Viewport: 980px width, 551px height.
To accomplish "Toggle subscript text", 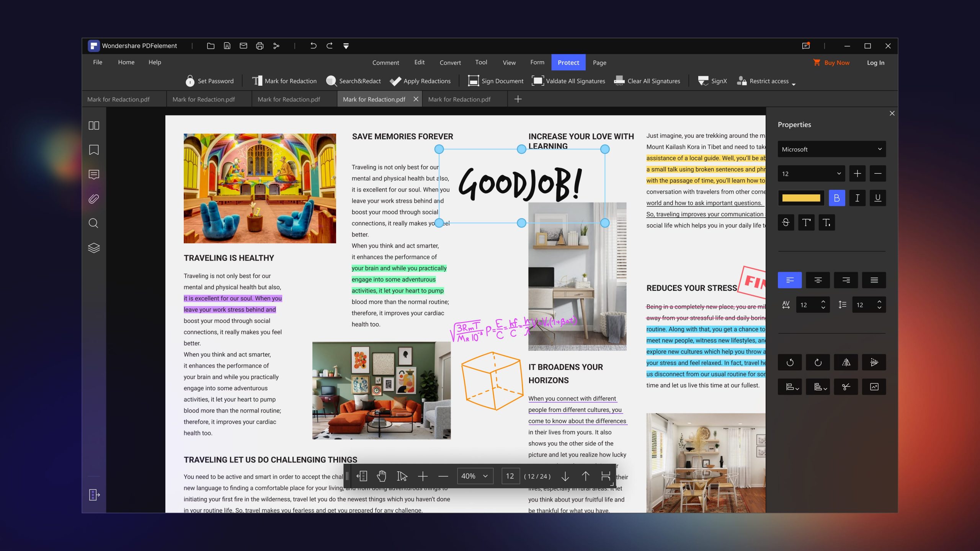I will click(x=827, y=222).
